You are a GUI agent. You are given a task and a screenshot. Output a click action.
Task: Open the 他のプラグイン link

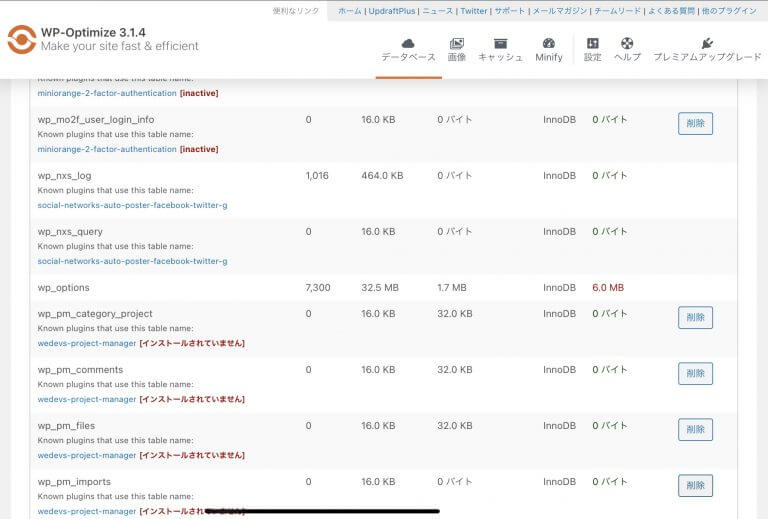click(x=729, y=11)
